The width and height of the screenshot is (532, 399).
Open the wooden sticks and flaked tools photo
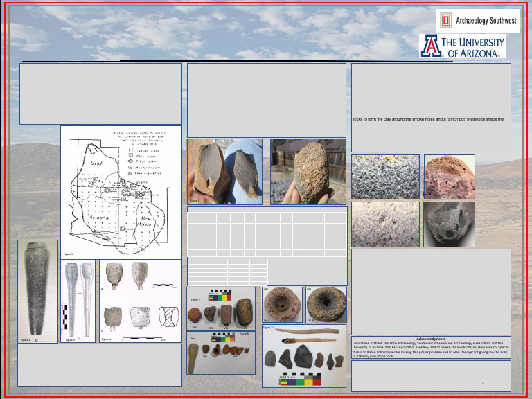click(x=304, y=356)
